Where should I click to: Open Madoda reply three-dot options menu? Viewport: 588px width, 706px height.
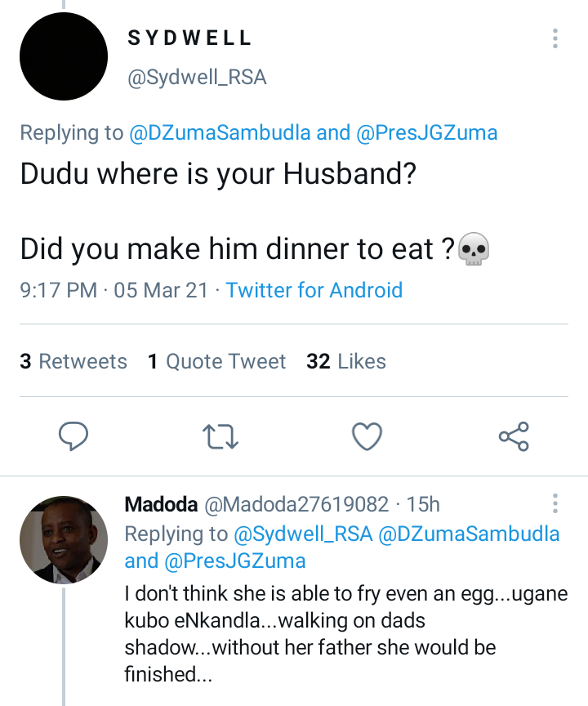coord(555,503)
